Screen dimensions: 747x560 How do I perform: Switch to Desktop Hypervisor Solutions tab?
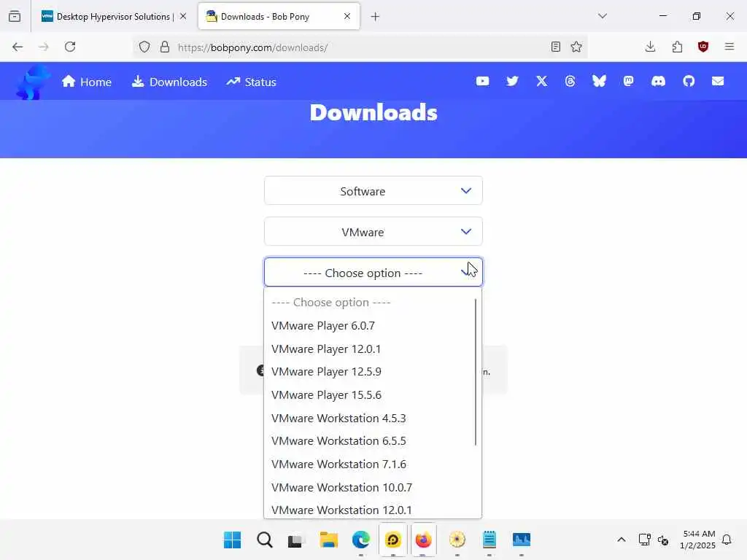113,17
